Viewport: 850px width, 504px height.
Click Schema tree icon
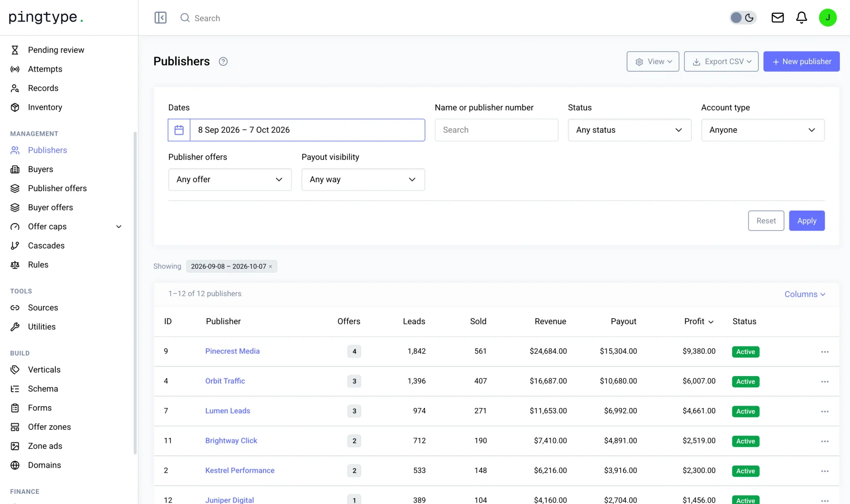[15, 389]
